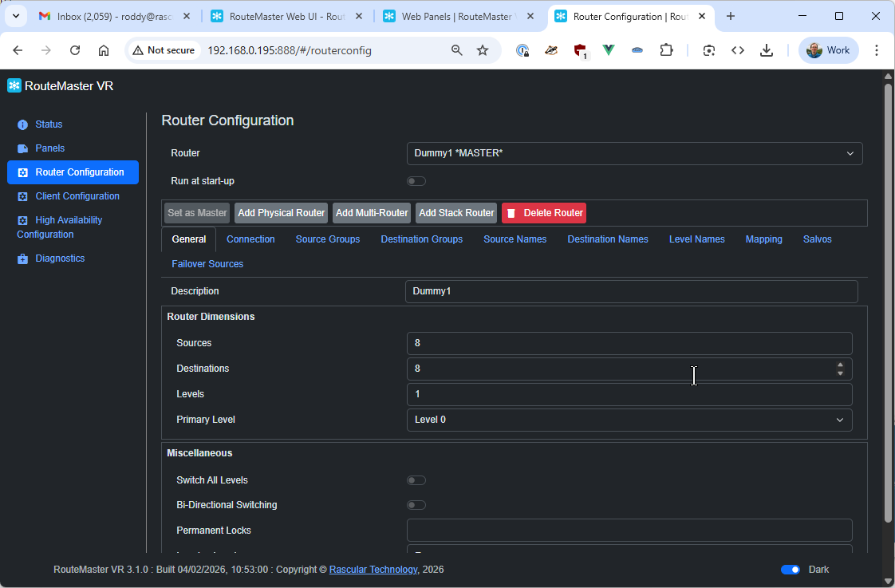The height and width of the screenshot is (588, 895).
Task: Click the Permanent Locks input field
Action: point(629,531)
